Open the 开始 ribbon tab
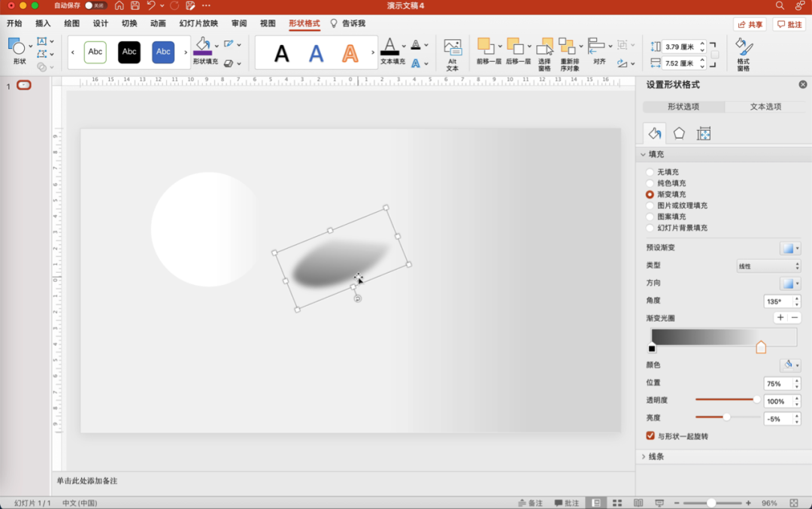This screenshot has width=812, height=509. point(14,23)
